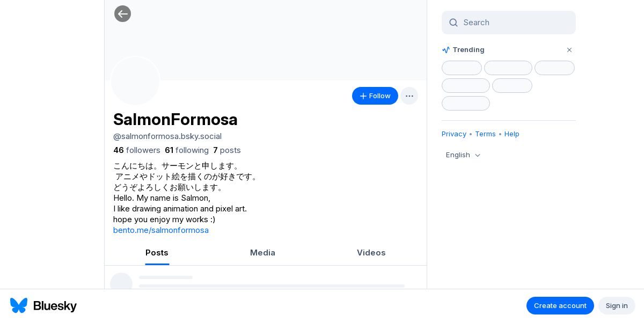Screen dimensions: 644x322
Task: Click the Trending pulse icon
Action: pos(446,50)
